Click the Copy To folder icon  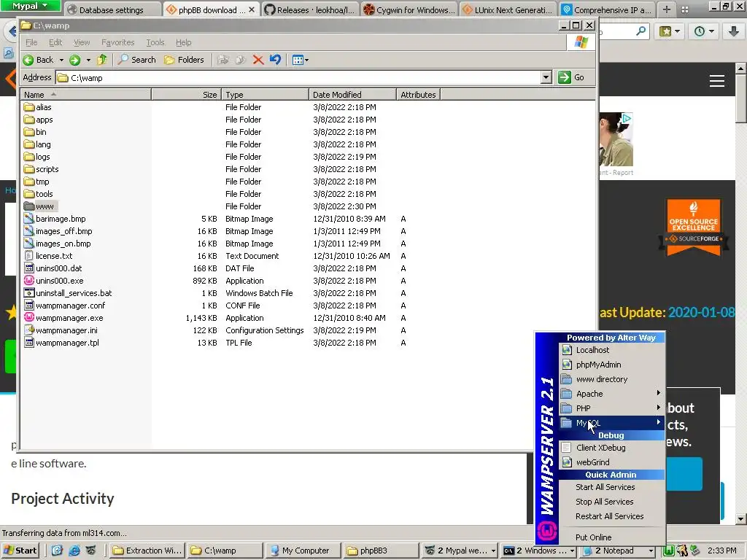click(x=240, y=60)
